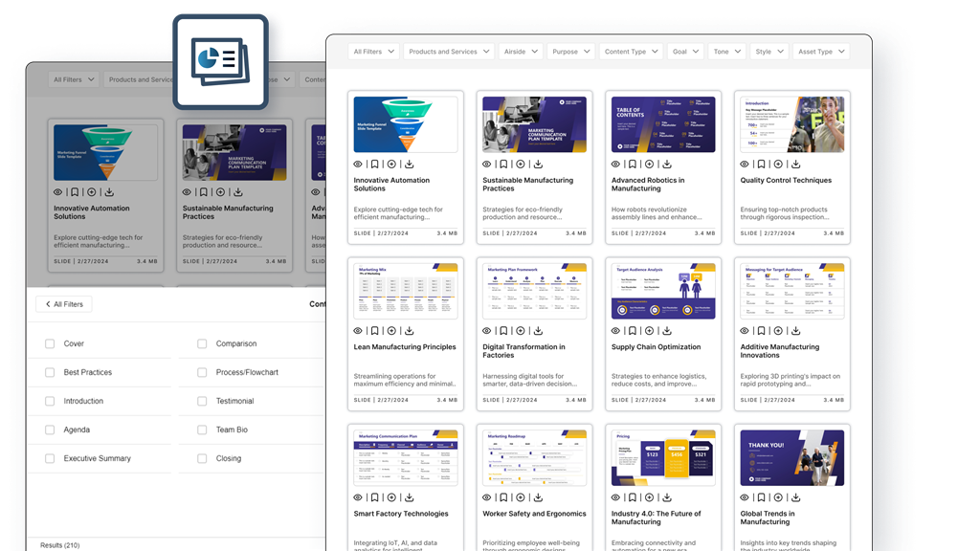Select the Industry 4.0 pricing slide thumbnail
This screenshot has width=980, height=551.
point(663,457)
